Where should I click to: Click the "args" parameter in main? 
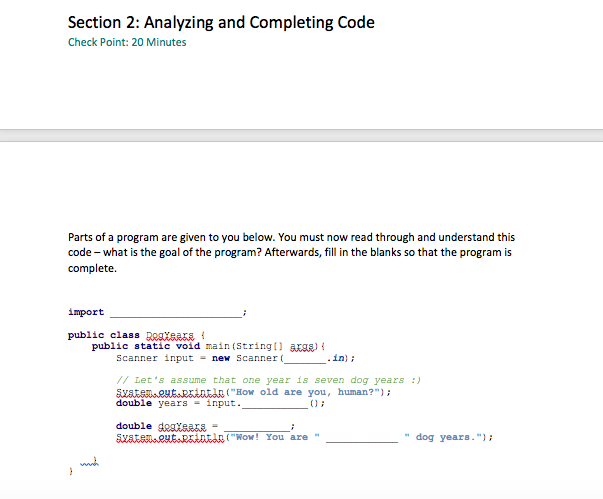[x=302, y=346]
